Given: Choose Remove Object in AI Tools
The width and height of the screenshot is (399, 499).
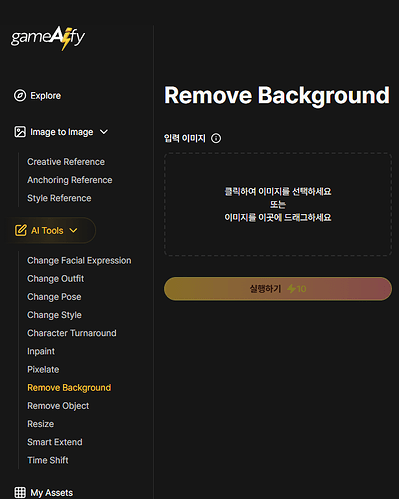Looking at the screenshot, I should pyautogui.click(x=58, y=406).
